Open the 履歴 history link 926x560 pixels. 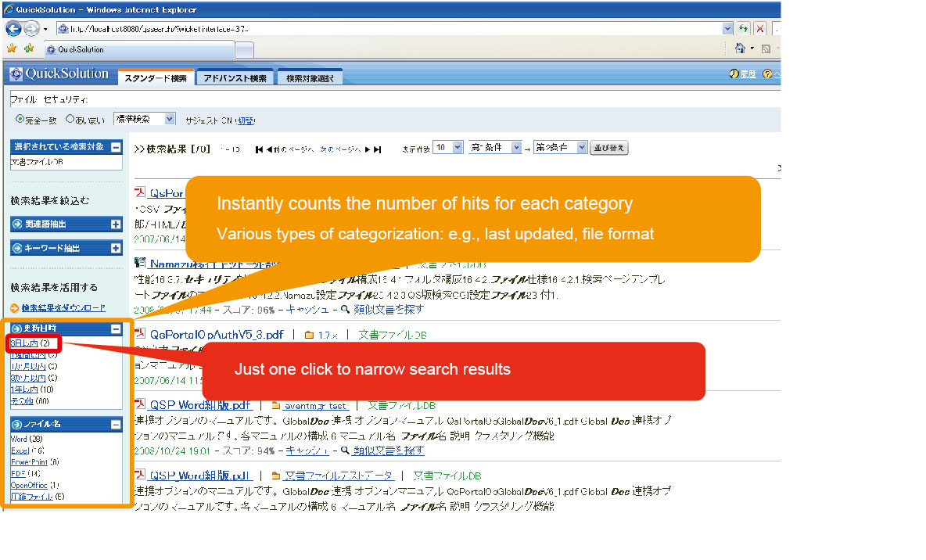[x=748, y=74]
